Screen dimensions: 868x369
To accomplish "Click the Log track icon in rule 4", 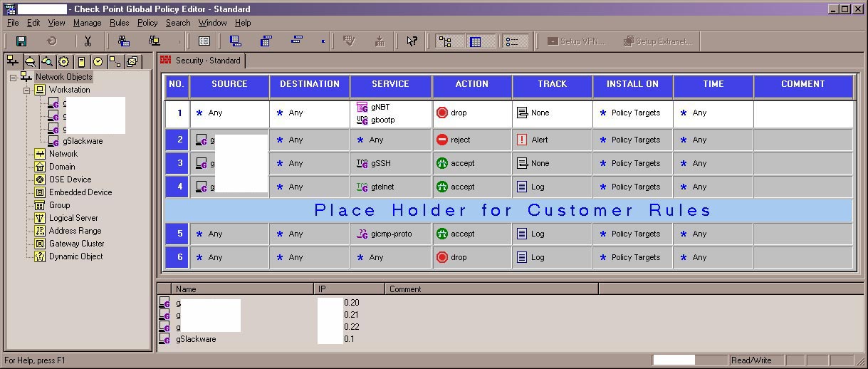I will (523, 187).
